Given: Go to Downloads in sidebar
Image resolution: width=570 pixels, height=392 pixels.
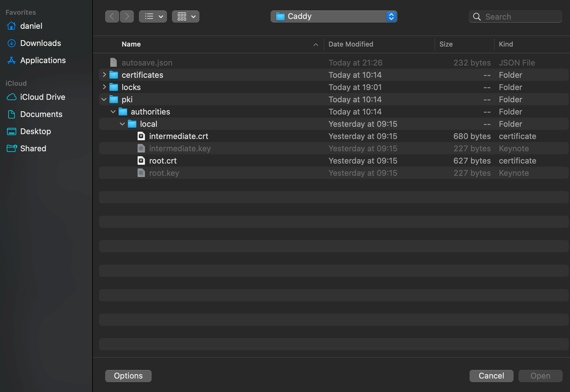Looking at the screenshot, I should click(40, 43).
